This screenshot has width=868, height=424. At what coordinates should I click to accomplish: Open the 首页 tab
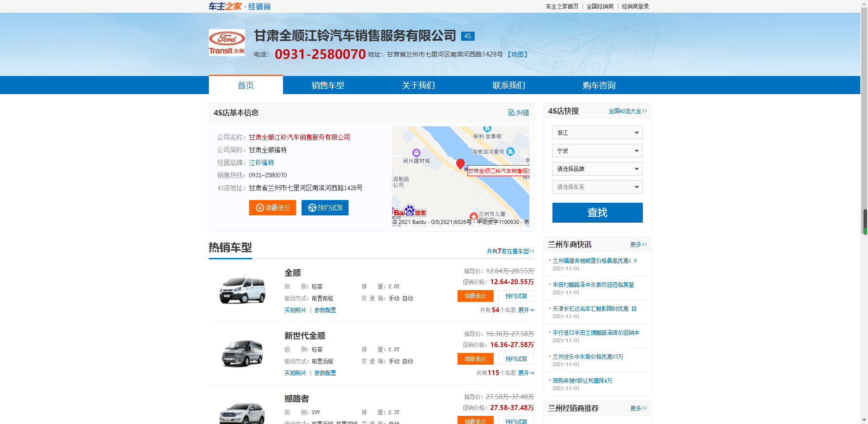(x=246, y=85)
